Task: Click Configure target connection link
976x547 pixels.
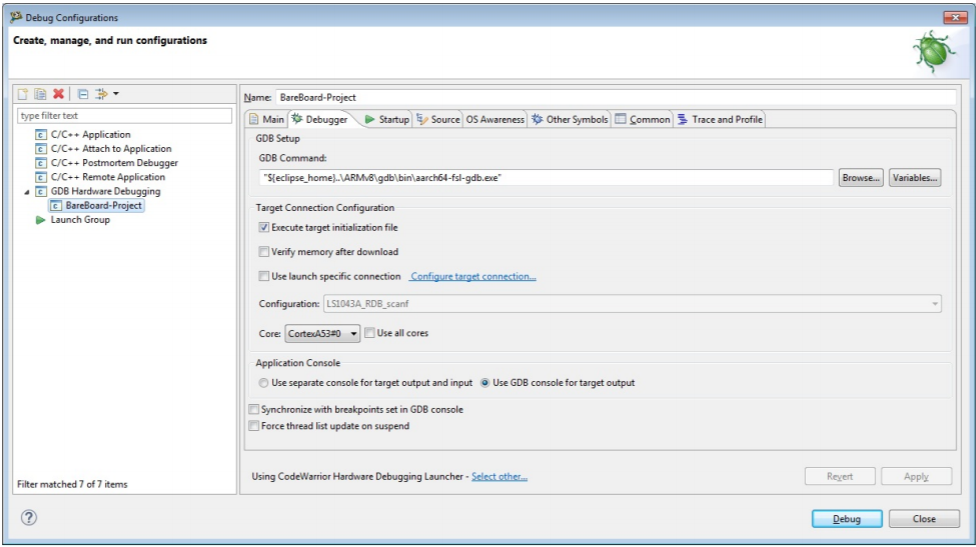Action: [473, 276]
